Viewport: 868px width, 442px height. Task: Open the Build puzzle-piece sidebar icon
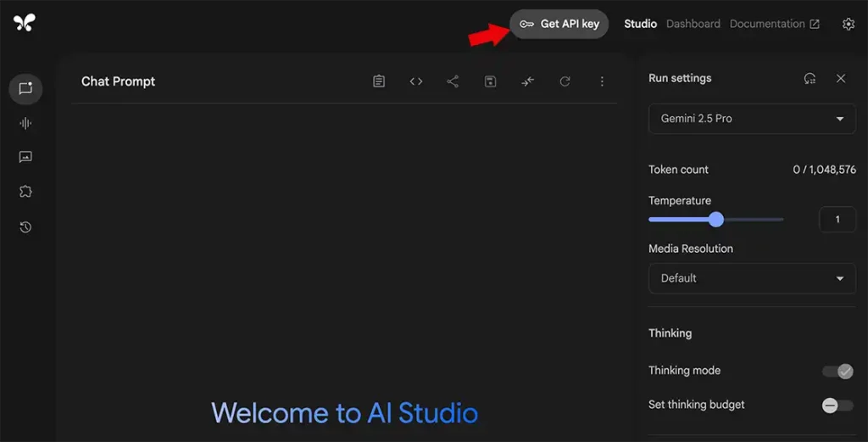pos(25,192)
